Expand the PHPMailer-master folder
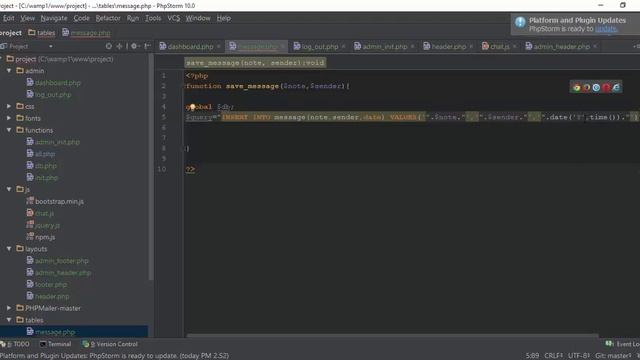 [x=9, y=308]
